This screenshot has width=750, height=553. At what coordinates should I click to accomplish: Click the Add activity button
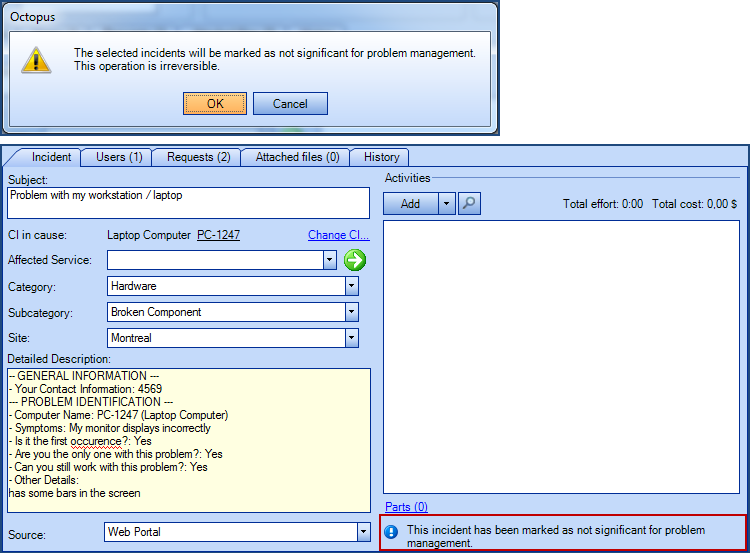pyautogui.click(x=410, y=203)
